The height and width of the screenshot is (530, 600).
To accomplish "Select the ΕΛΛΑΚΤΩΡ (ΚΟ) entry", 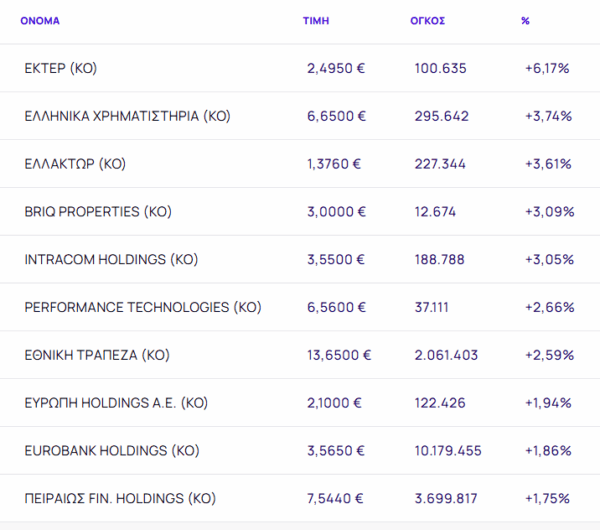I will [x=75, y=164].
